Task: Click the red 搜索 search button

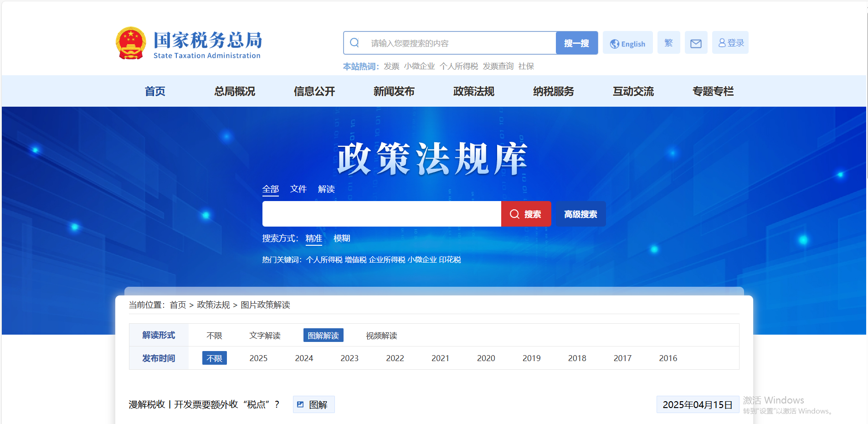Action: [x=526, y=214]
